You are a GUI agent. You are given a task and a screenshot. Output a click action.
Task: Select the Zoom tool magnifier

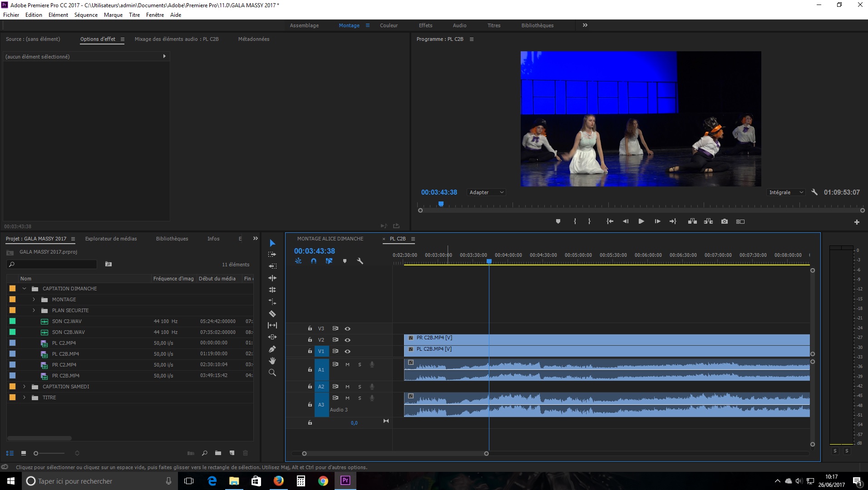click(x=272, y=372)
